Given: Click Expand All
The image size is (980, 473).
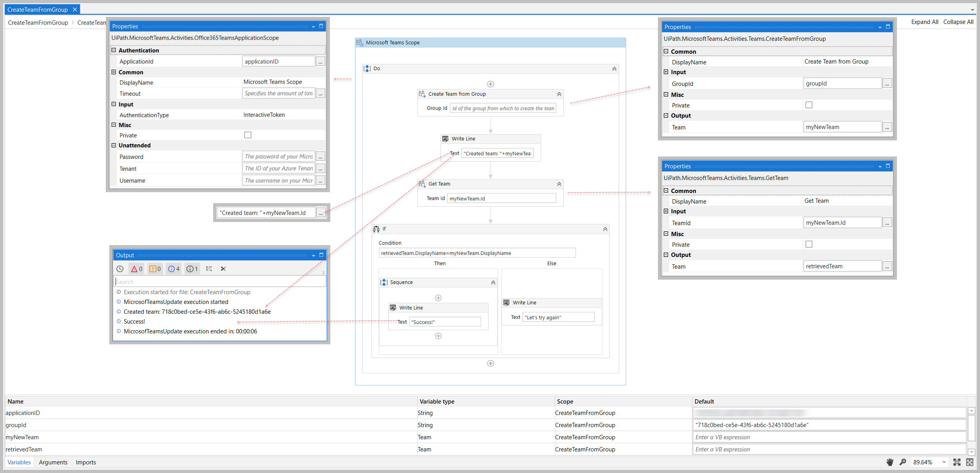Looking at the screenshot, I should 924,22.
